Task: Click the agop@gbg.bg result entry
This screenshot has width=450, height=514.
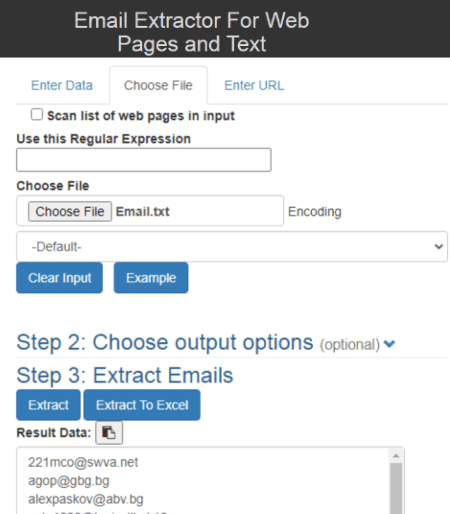Action: pyautogui.click(x=69, y=481)
